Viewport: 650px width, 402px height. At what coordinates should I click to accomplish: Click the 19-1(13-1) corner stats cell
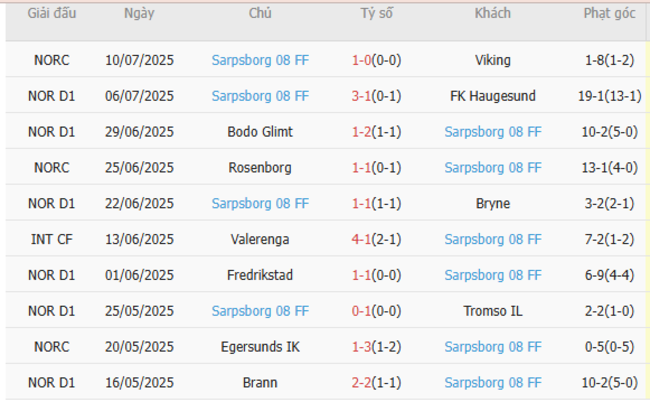coord(609,96)
